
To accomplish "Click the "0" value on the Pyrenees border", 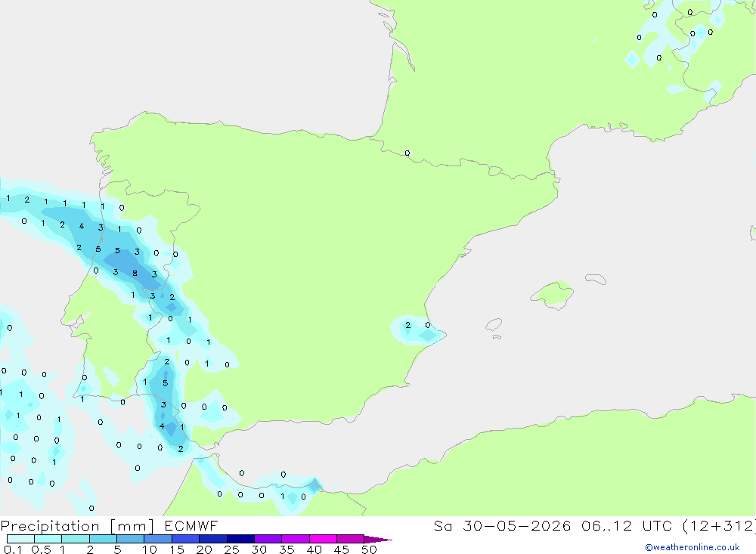I will pyautogui.click(x=407, y=153).
